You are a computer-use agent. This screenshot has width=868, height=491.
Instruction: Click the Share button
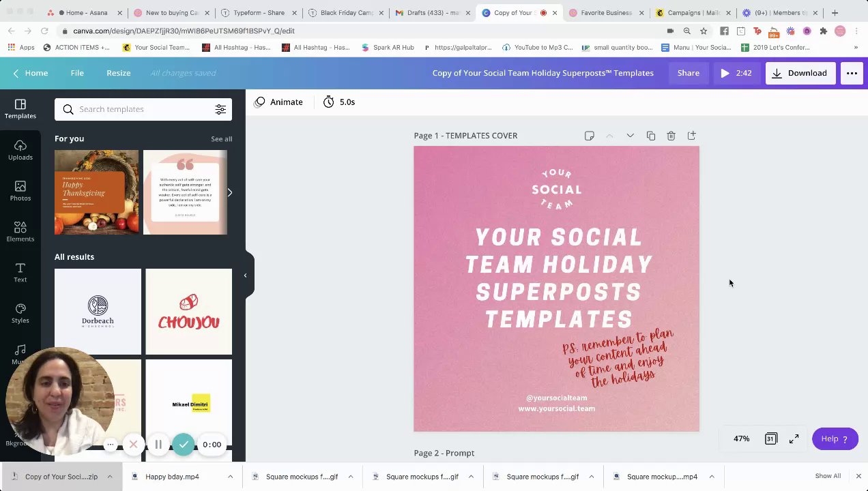[x=688, y=73]
